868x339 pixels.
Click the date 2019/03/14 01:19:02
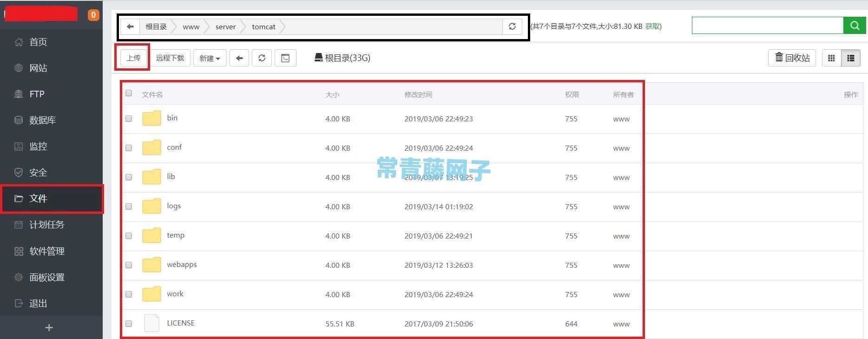[x=439, y=206]
